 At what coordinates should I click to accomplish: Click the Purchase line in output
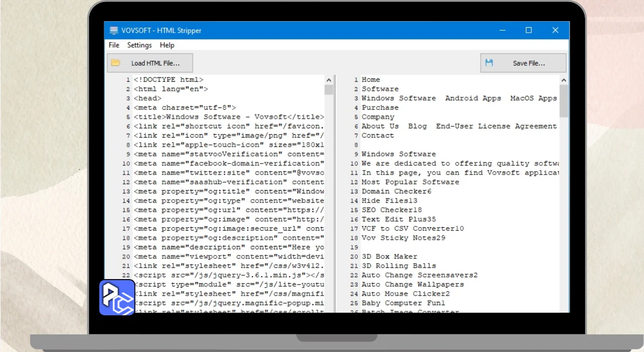tap(380, 108)
